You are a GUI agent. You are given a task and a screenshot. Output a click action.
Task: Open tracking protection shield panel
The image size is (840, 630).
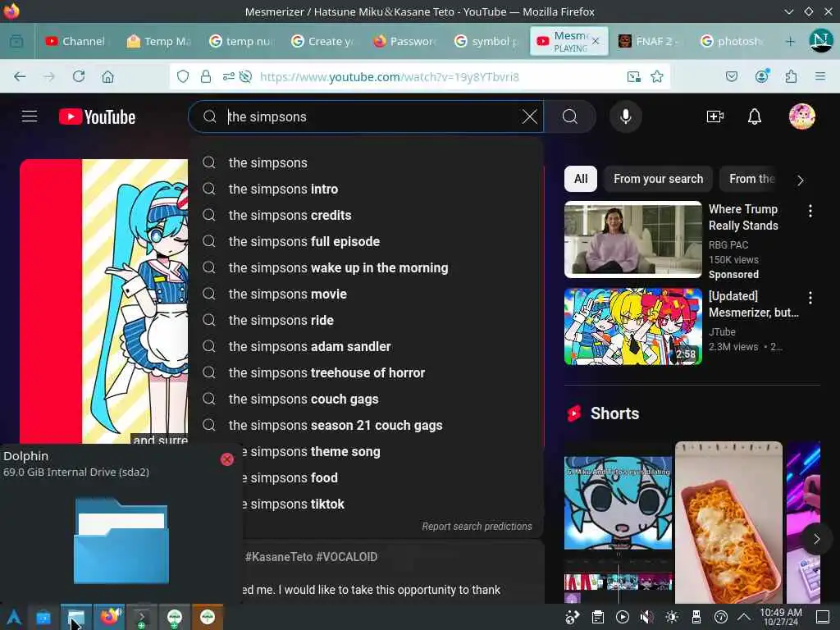click(183, 76)
